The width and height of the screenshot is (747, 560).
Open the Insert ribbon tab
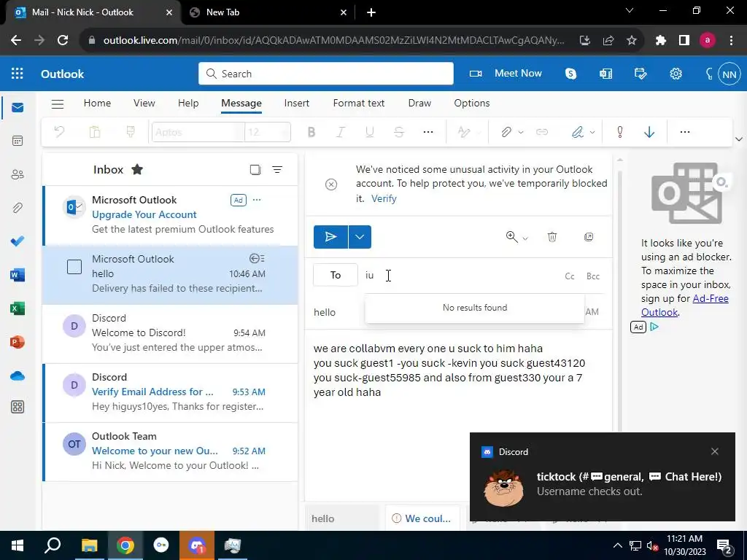(x=297, y=103)
